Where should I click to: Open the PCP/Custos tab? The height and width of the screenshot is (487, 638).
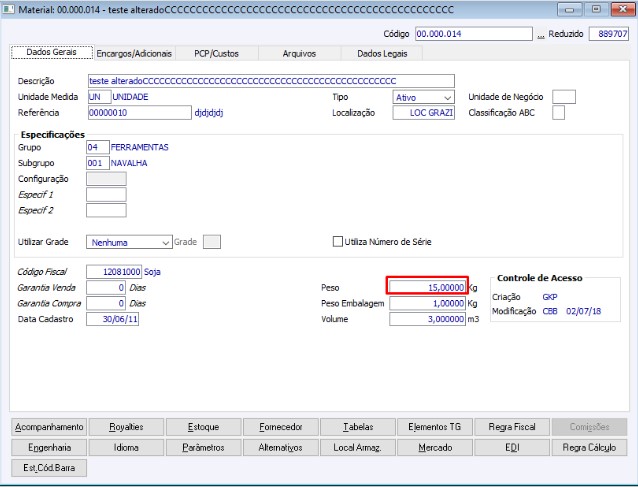pyautogui.click(x=216, y=54)
